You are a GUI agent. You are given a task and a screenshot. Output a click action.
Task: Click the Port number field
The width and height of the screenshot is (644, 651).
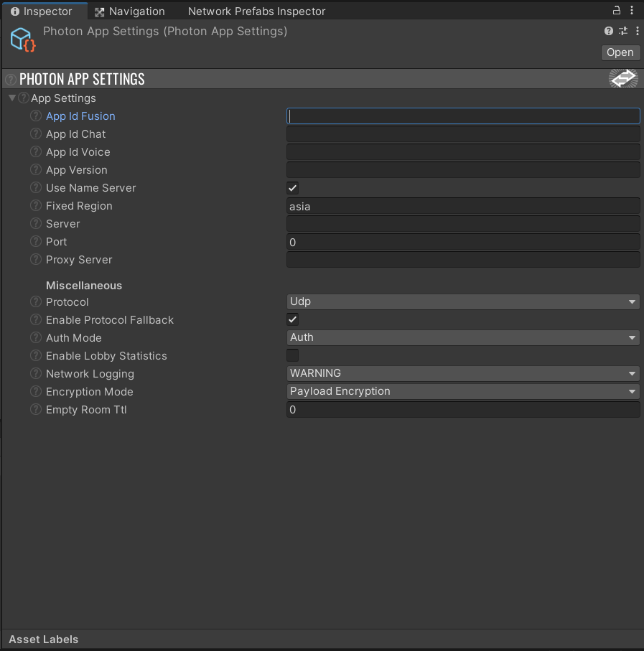pyautogui.click(x=463, y=242)
